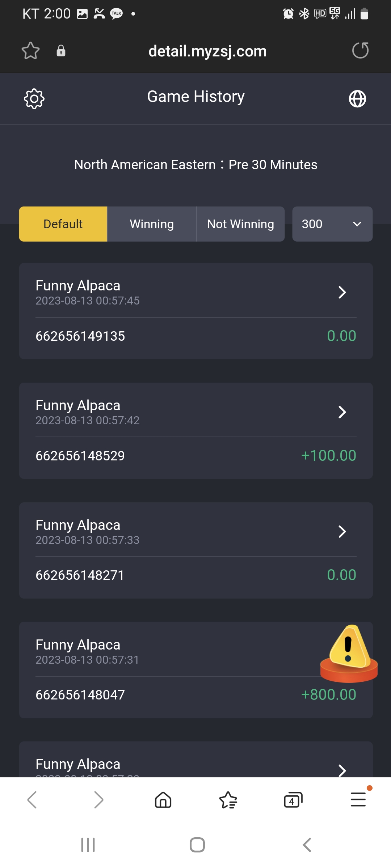Viewport: 391px width, 868px height.
Task: Open the settings gear icon
Action: click(34, 98)
